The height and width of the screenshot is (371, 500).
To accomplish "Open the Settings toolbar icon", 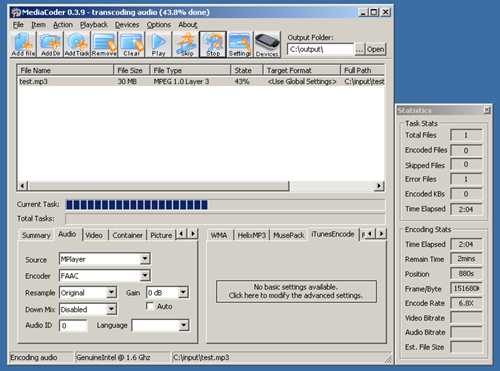I will [240, 45].
